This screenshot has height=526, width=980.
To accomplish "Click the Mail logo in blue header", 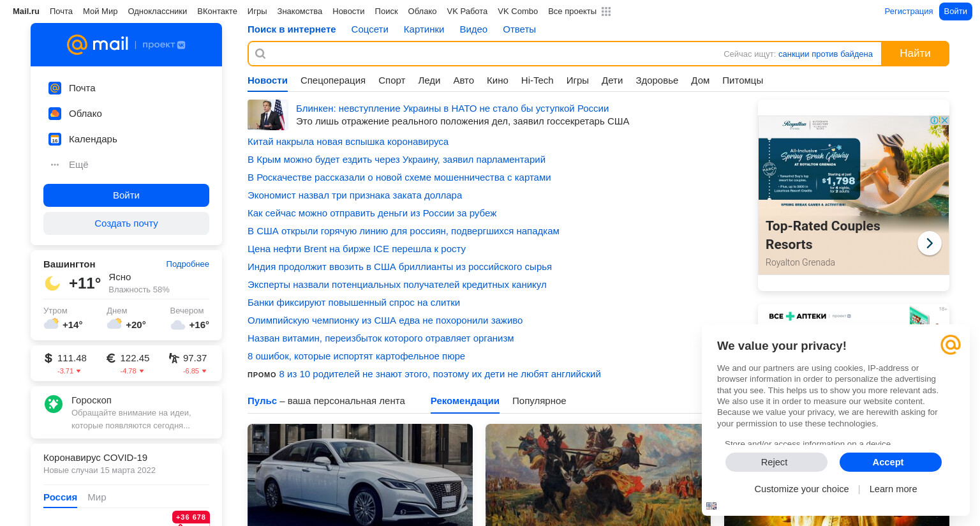I will tap(98, 44).
